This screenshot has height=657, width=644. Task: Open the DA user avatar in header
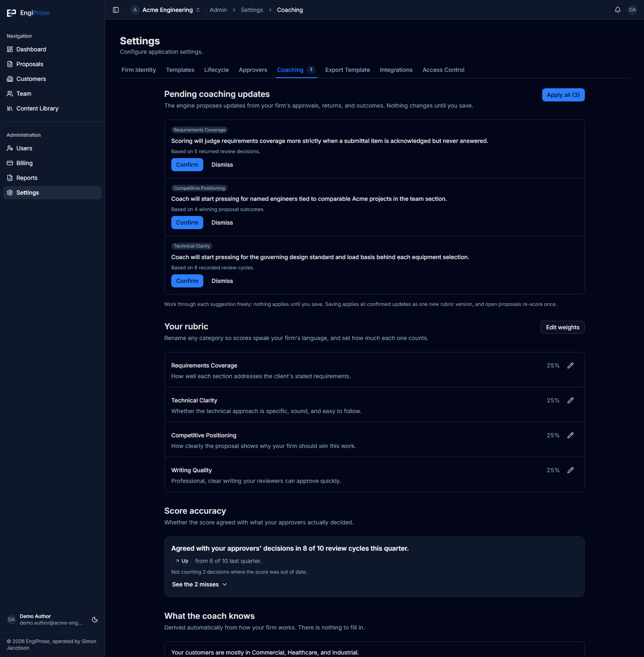click(x=632, y=10)
